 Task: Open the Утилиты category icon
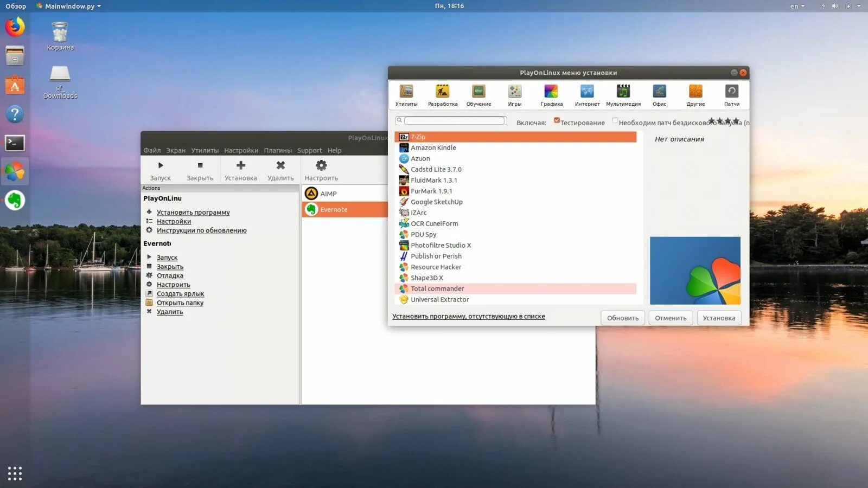(x=406, y=91)
